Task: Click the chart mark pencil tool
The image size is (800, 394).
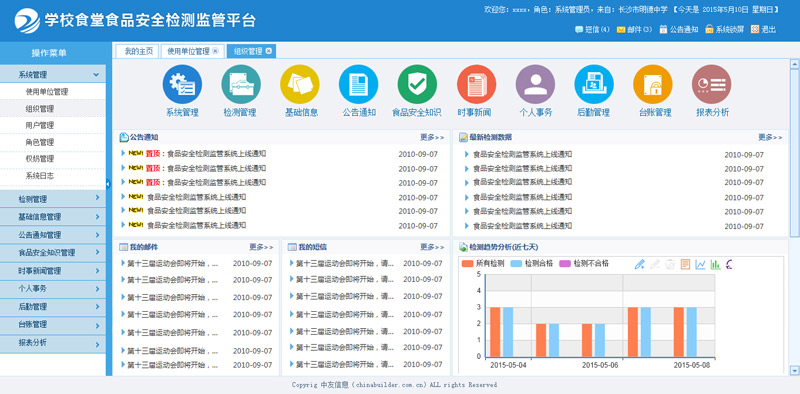Action: pos(640,264)
